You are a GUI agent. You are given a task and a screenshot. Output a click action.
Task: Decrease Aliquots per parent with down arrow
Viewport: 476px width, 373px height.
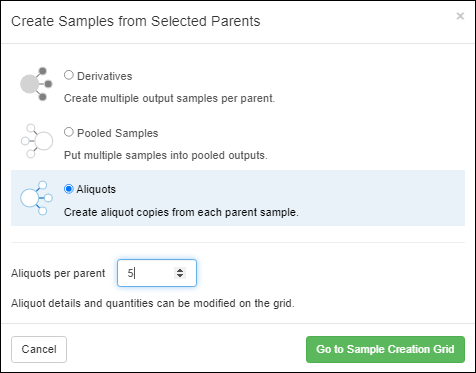click(180, 276)
